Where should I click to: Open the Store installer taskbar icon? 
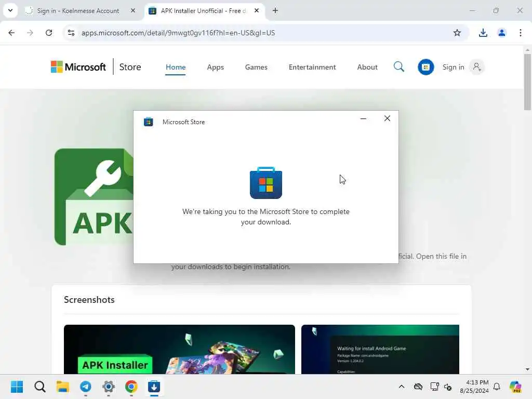tap(154, 387)
